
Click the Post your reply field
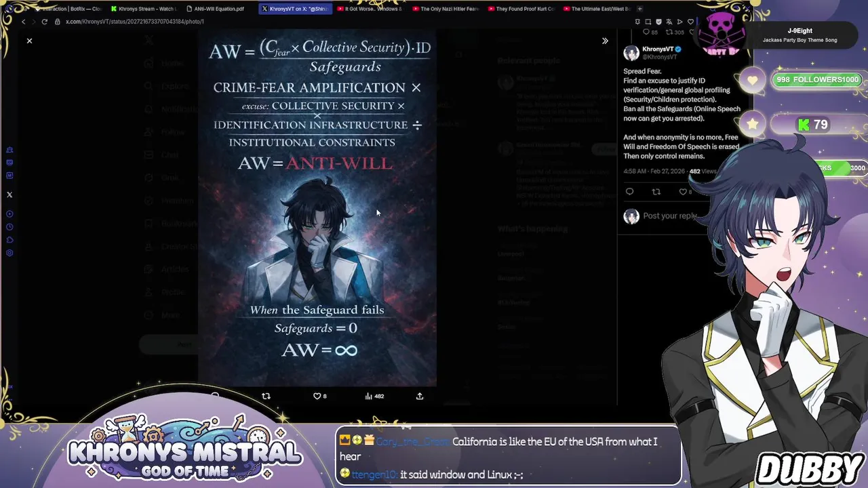(670, 216)
